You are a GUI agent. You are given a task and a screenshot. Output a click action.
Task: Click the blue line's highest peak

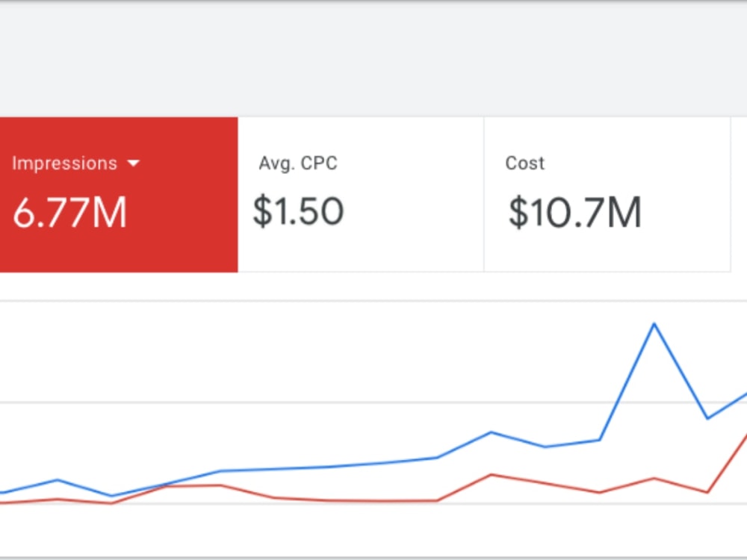click(654, 324)
